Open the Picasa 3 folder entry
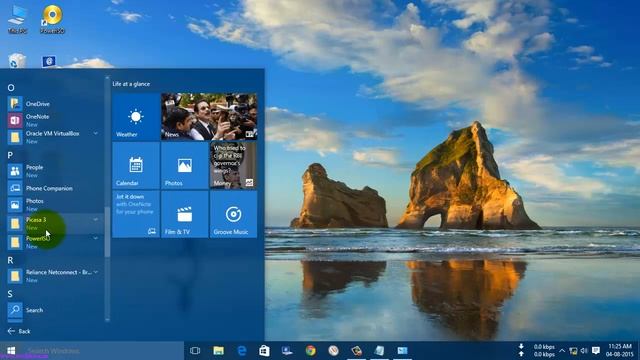Screen dimensions: 640x360 click(x=53, y=223)
